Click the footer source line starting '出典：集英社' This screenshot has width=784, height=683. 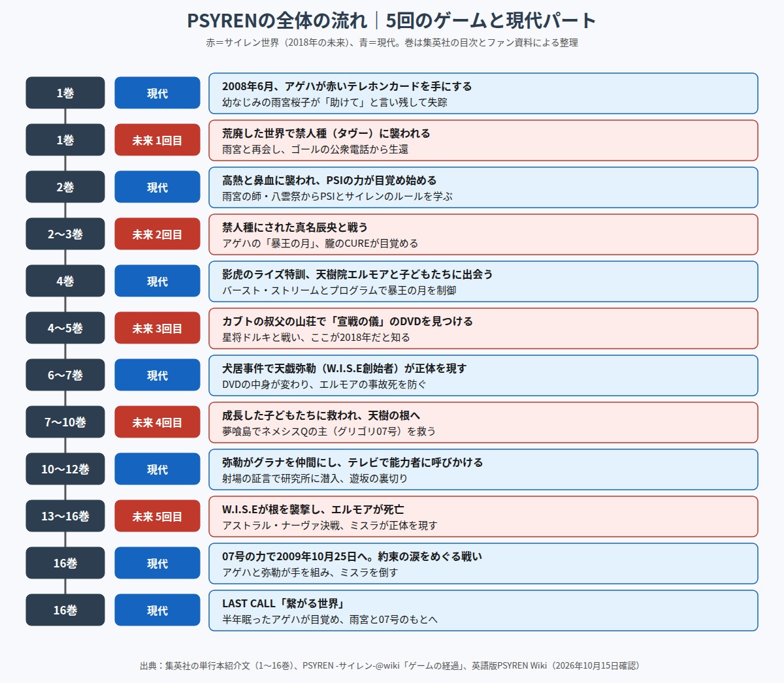(392, 665)
